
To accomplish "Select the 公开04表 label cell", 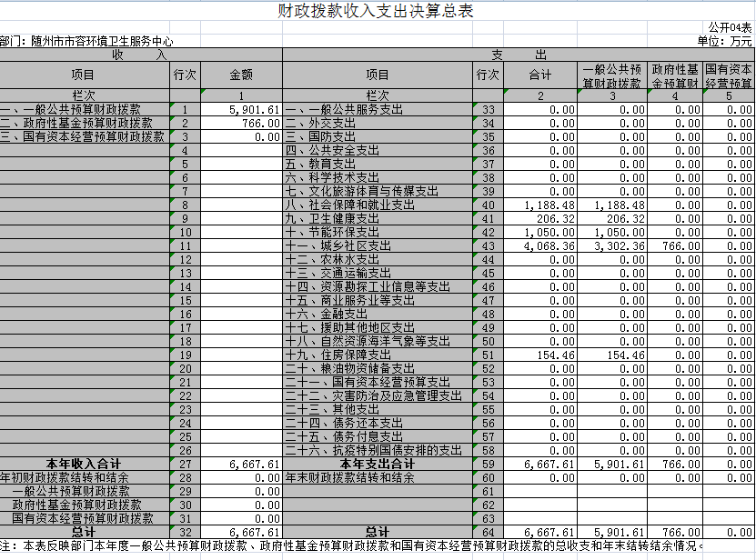I will click(730, 27).
